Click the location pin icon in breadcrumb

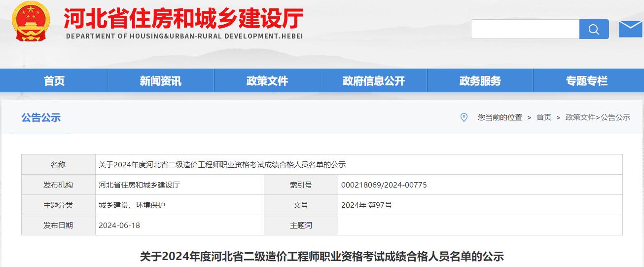pos(464,117)
